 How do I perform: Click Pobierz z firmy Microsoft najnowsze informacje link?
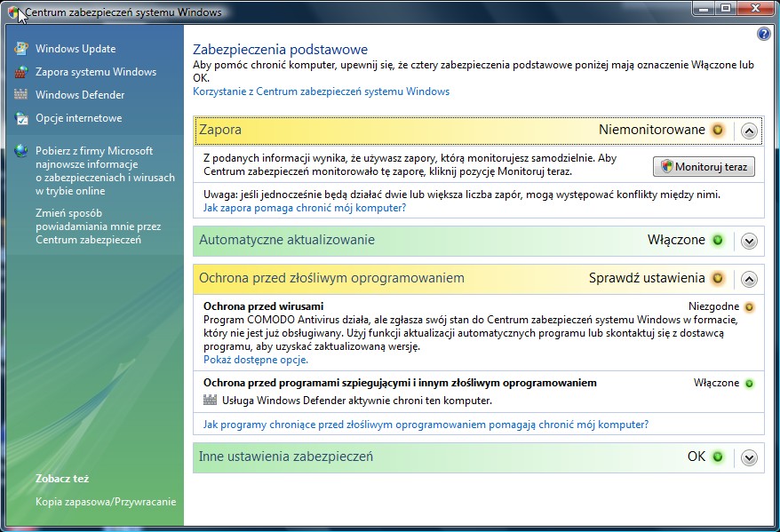coord(105,171)
